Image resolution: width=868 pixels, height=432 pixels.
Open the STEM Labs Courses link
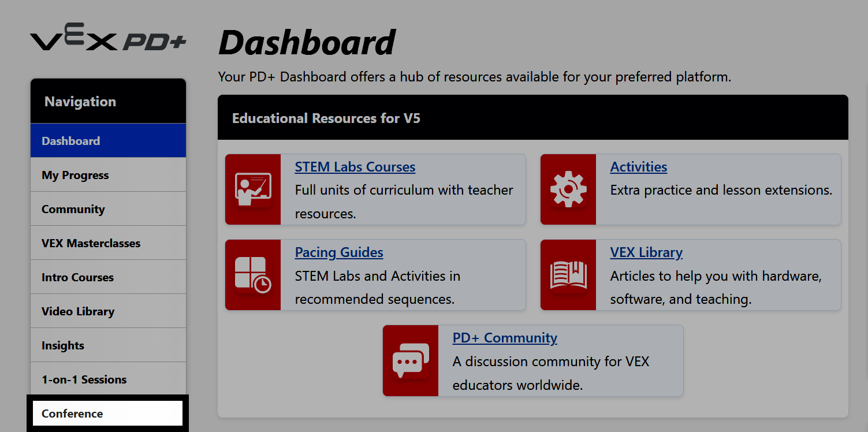coord(355,166)
